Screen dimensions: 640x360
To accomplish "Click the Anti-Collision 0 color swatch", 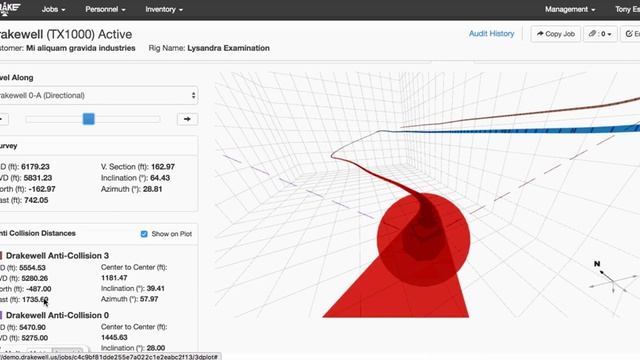I will (1, 315).
